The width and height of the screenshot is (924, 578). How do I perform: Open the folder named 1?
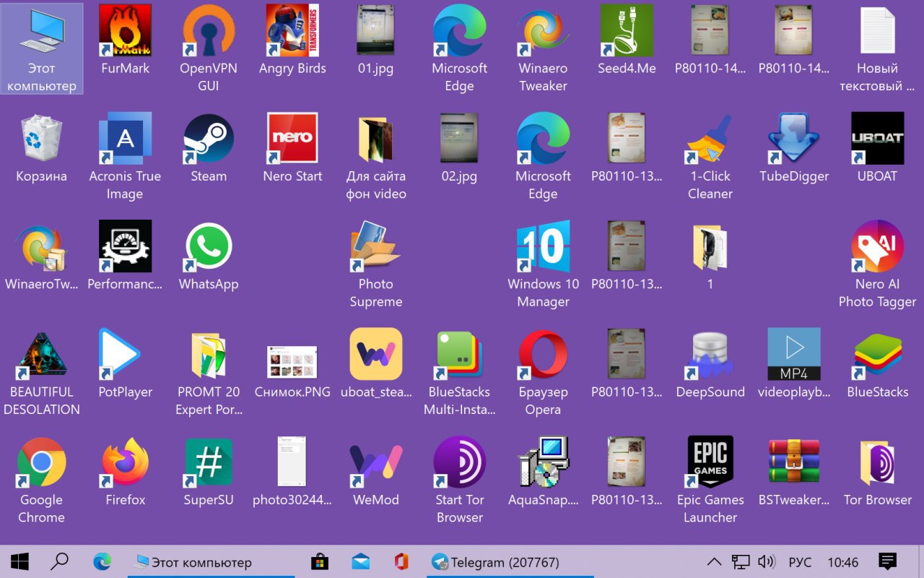[710, 247]
